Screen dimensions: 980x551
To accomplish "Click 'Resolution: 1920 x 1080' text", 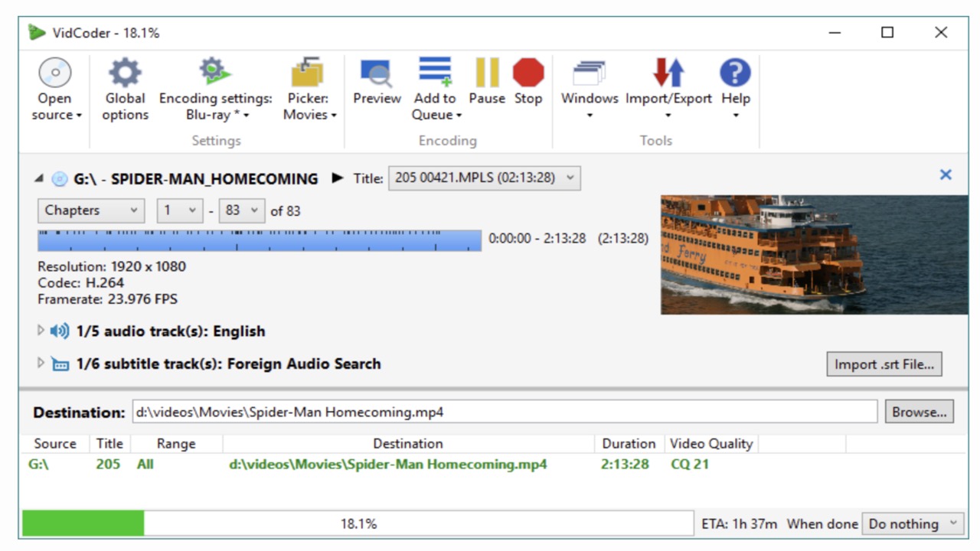I will 112,266.
